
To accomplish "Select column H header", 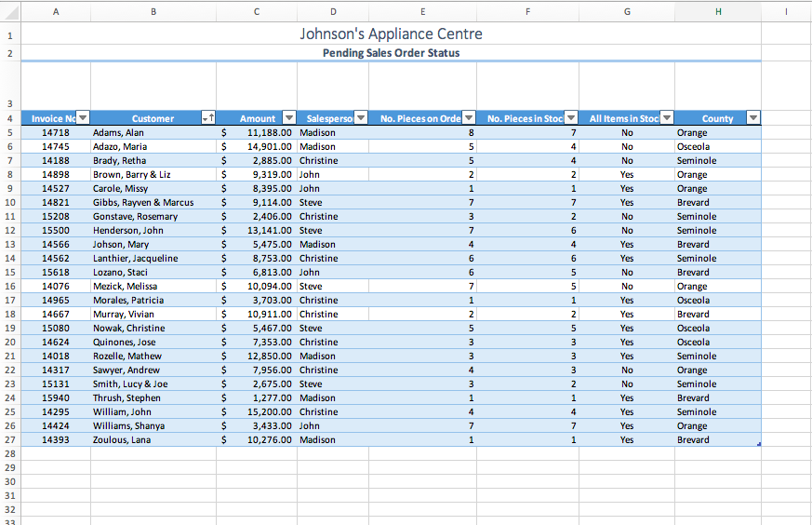I will [718, 11].
